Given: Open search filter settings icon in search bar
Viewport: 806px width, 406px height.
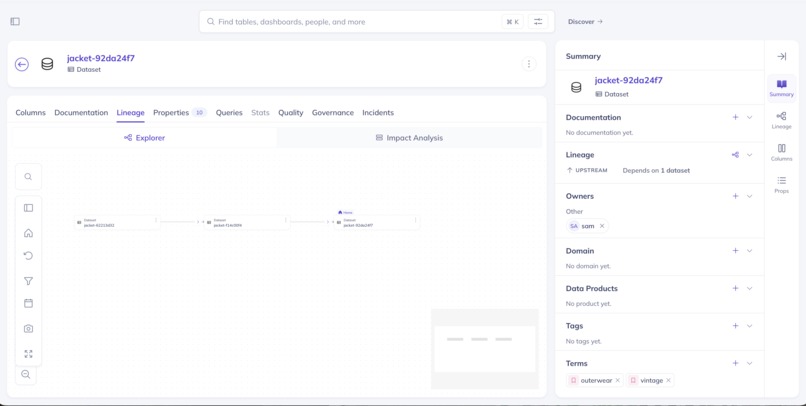Looking at the screenshot, I should coord(538,22).
